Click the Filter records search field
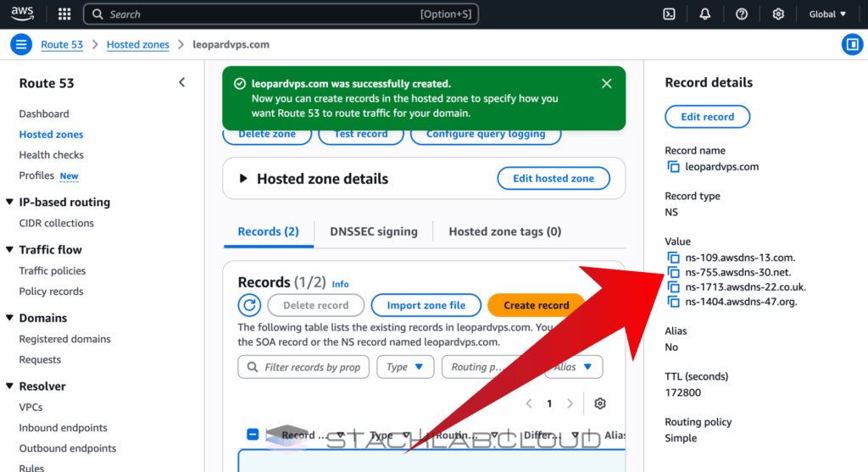 pos(303,367)
